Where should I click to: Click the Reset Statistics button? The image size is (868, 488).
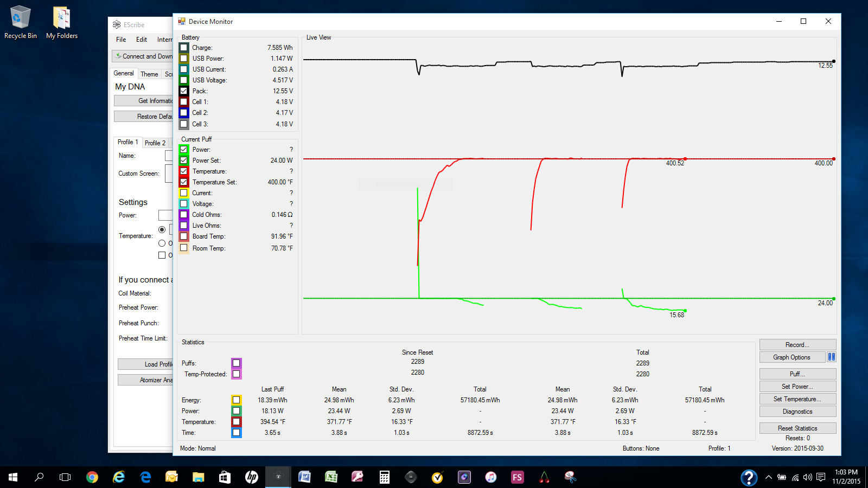pos(797,428)
